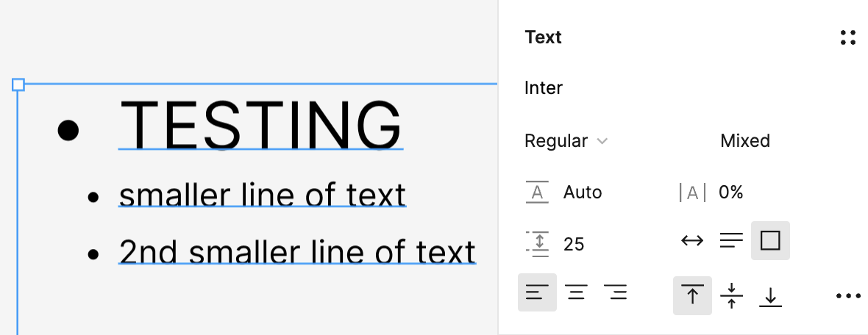Align text to bottom

770,296
